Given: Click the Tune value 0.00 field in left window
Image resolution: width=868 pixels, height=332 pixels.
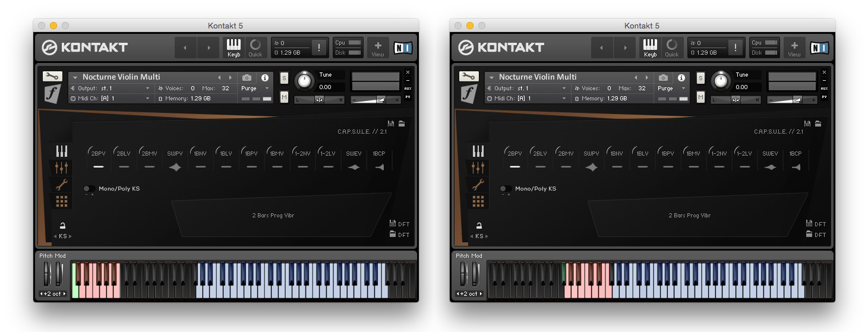Looking at the screenshot, I should tap(331, 87).
